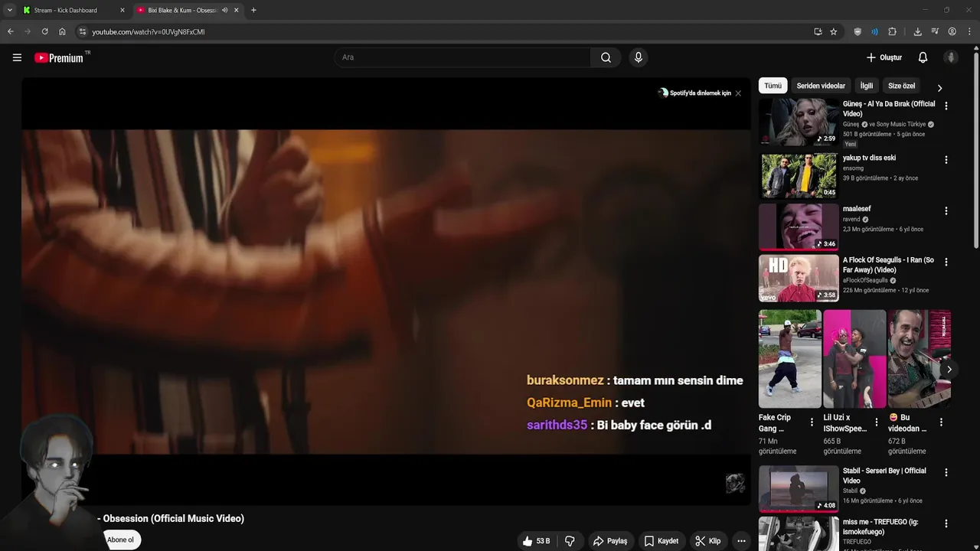
Task: Dismiss the Spotify'da dinlemek için overlay
Action: coord(738,93)
